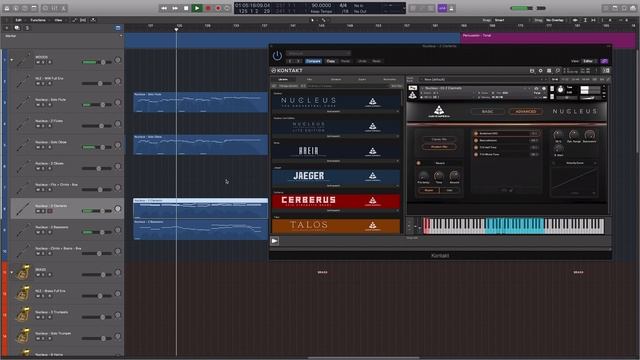Select the Nucleus - 2 Clarinets MIDI region
Viewport: 640px width, 360px height.
pos(200,209)
